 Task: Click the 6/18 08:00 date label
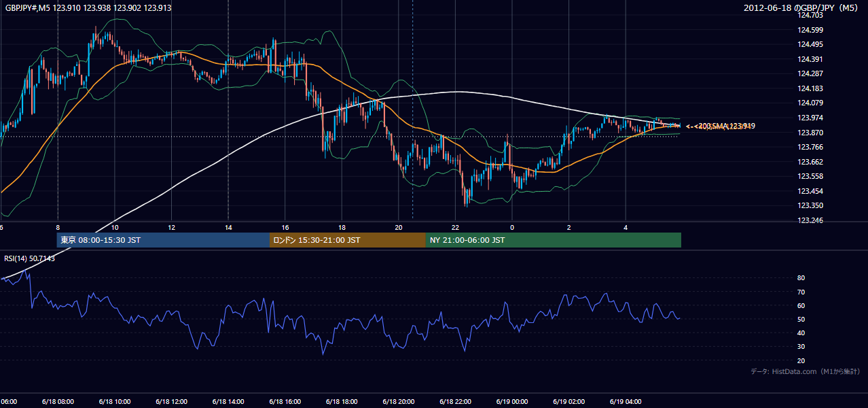pyautogui.click(x=58, y=402)
